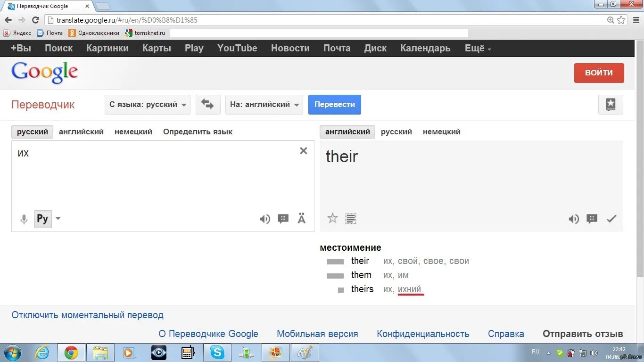Listen to the translation speaker icon
The width and height of the screenshot is (644, 362).
pos(574,219)
